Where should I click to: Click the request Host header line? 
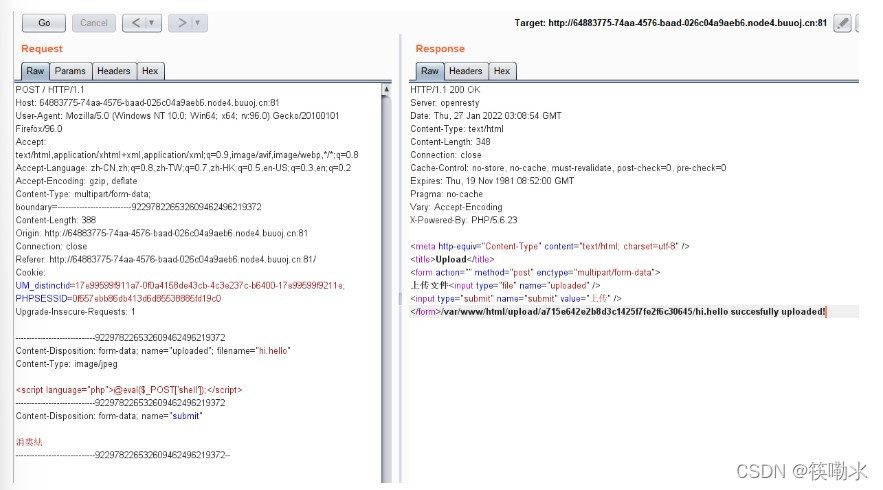pyautogui.click(x=147, y=103)
